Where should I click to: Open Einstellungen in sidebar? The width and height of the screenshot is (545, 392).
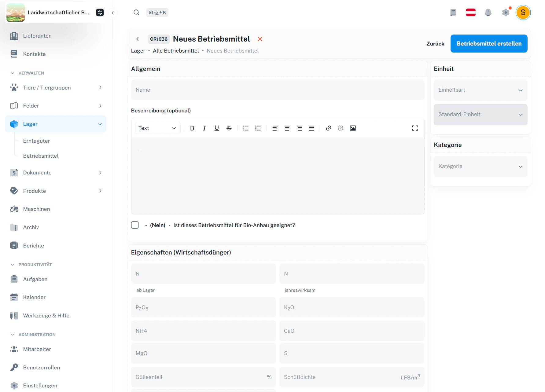click(56, 386)
